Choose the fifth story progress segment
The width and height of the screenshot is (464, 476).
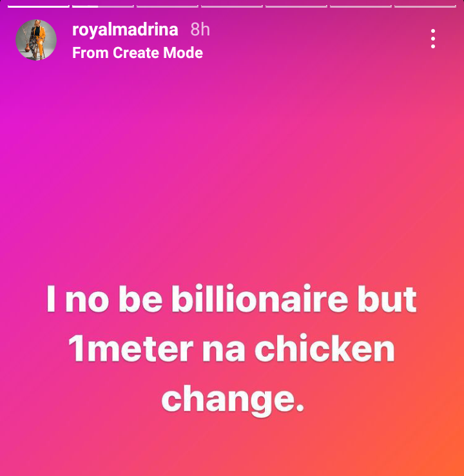coord(296,6)
